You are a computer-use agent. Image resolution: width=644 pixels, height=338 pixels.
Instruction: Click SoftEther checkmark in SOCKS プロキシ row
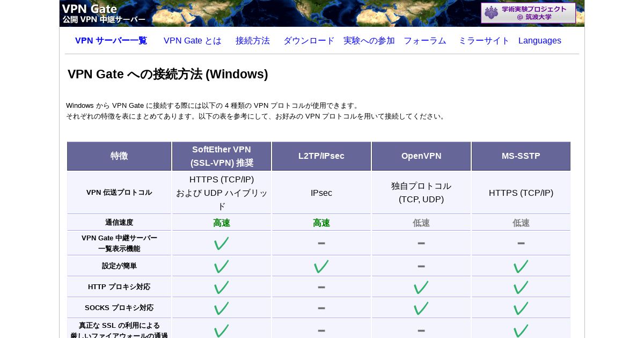pyautogui.click(x=222, y=308)
